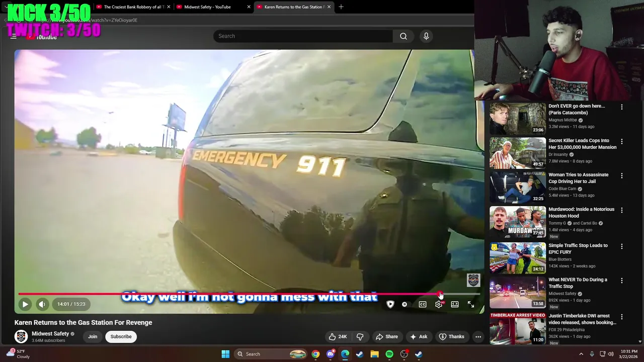This screenshot has width=644, height=362.
Task: Open the Ask AI button
Action: [x=419, y=337]
